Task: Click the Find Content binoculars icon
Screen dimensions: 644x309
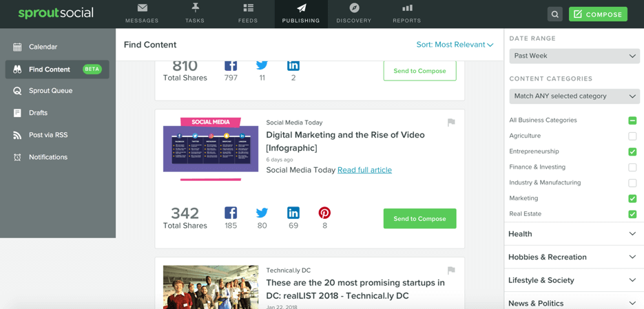Action: pyautogui.click(x=17, y=70)
